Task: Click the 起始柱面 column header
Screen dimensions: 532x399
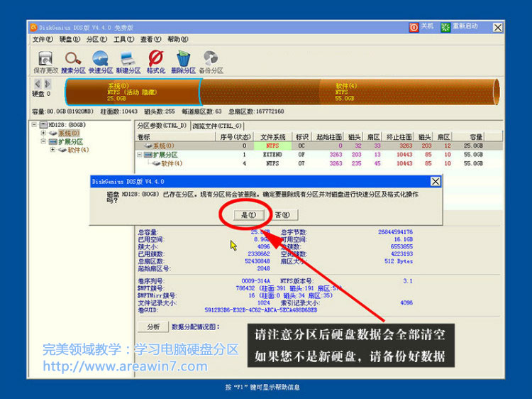Action: click(x=328, y=137)
